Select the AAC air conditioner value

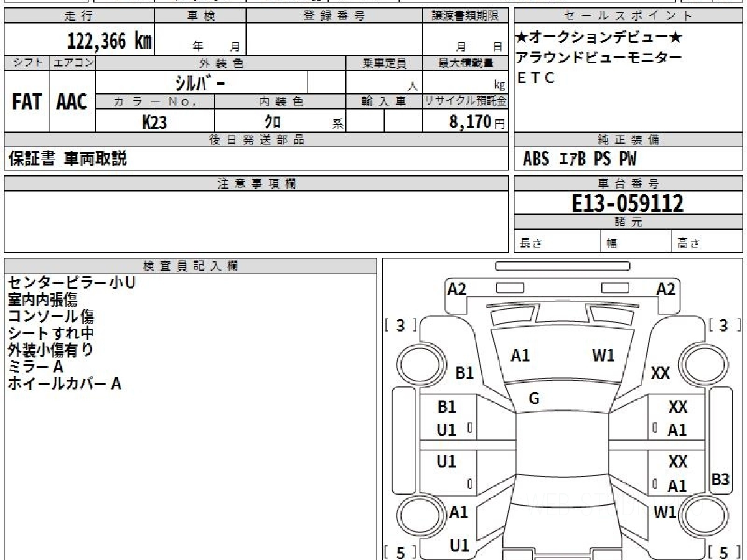pos(72,102)
